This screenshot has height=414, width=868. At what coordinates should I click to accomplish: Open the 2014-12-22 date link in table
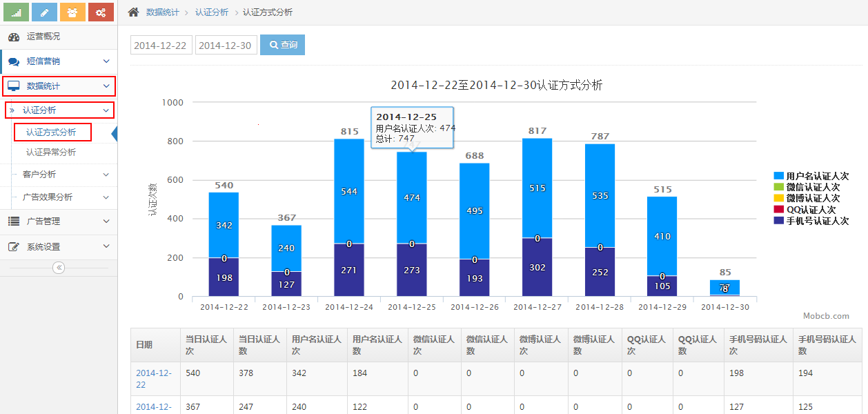click(153, 379)
